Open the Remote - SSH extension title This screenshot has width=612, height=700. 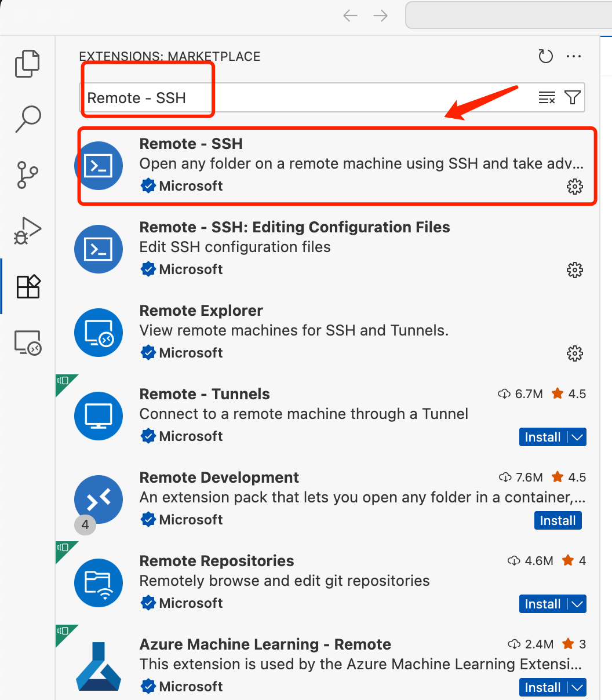pyautogui.click(x=191, y=144)
